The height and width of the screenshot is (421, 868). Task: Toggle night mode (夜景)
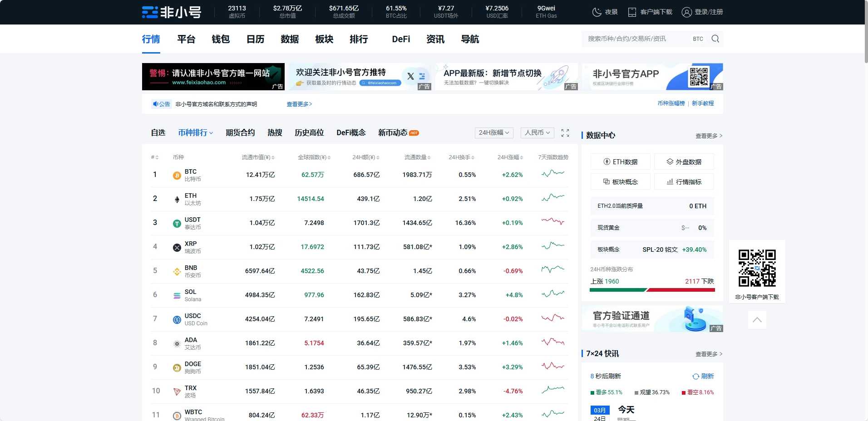(x=597, y=12)
